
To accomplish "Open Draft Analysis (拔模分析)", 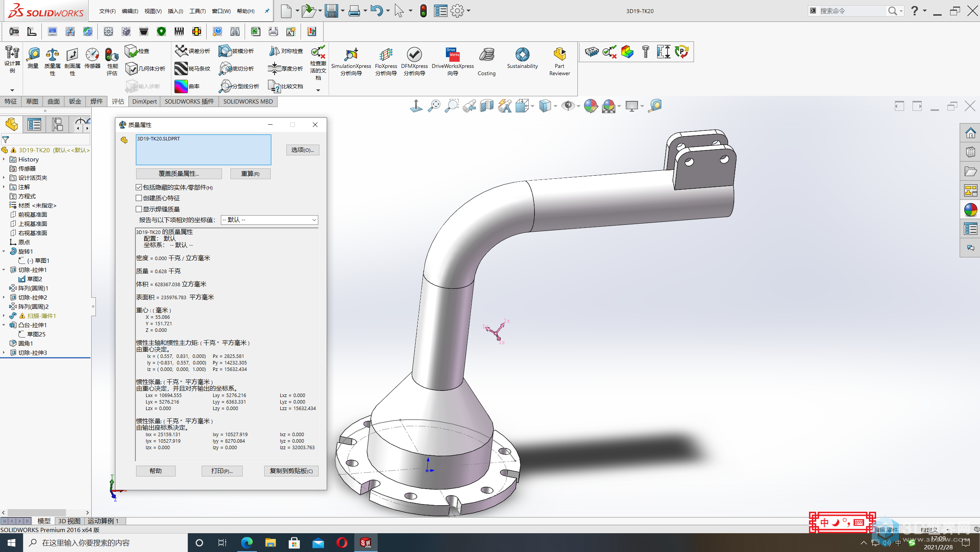I will click(x=236, y=51).
